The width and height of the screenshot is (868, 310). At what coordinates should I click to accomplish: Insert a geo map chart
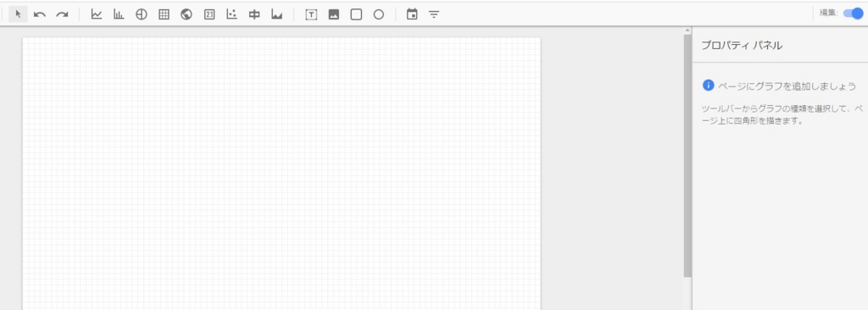(186, 14)
